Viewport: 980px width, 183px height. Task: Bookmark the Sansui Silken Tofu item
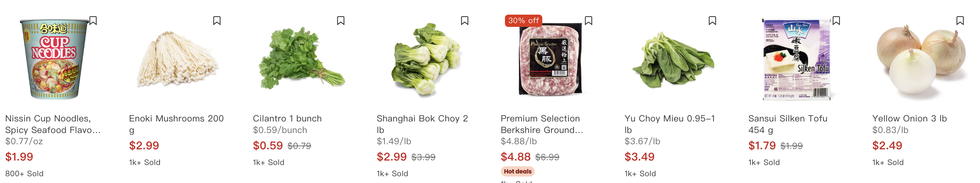tap(836, 21)
